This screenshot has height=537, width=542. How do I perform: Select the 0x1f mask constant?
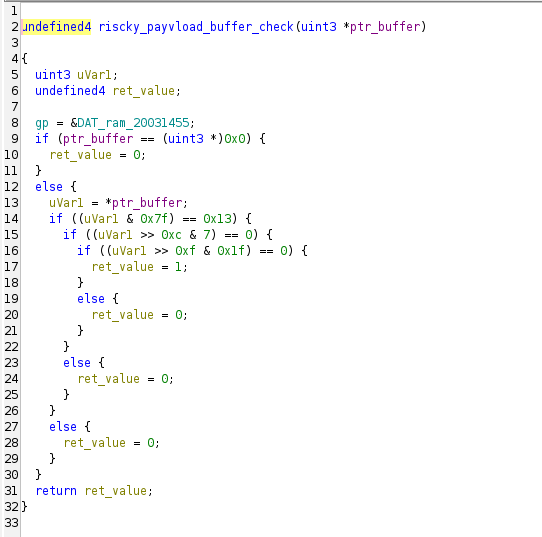(231, 251)
